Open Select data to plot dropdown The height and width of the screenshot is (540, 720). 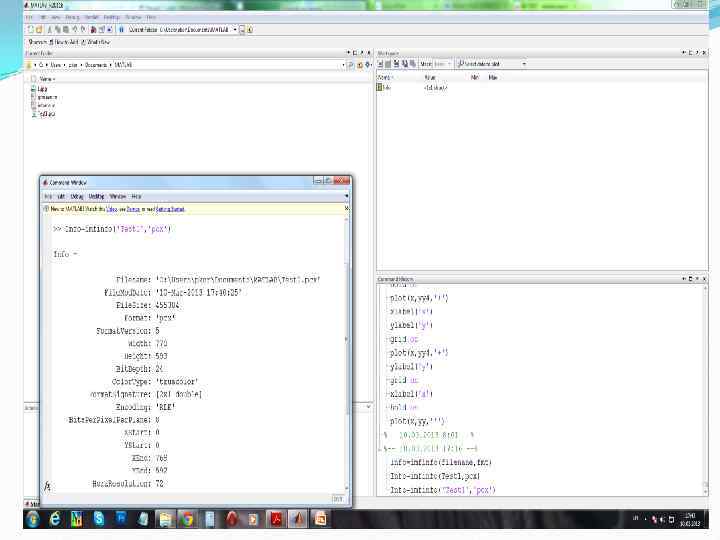491,64
